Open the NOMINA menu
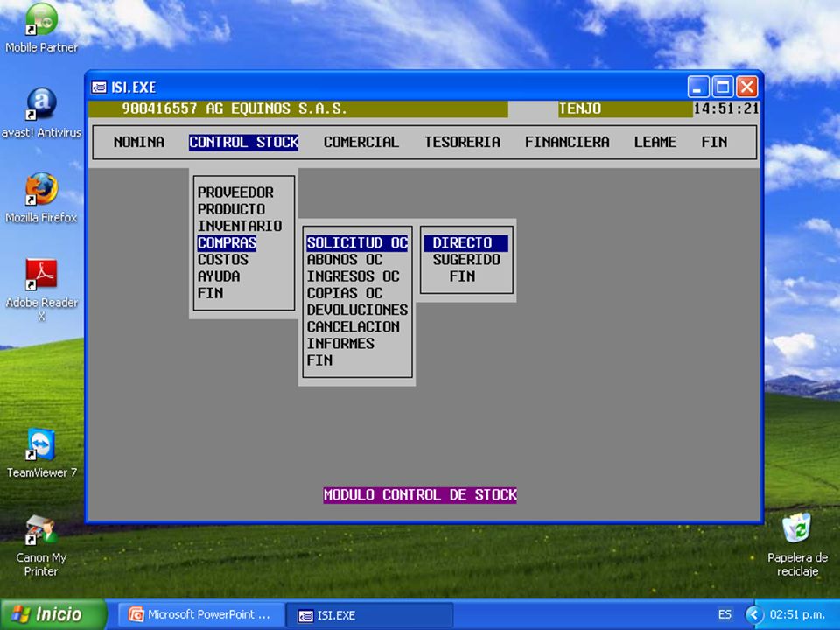 click(139, 142)
